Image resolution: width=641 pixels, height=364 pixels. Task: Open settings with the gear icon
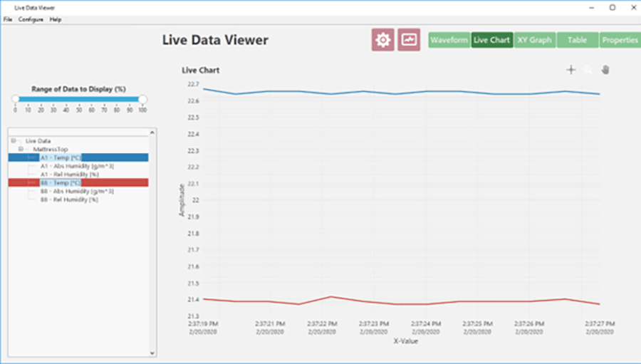383,40
